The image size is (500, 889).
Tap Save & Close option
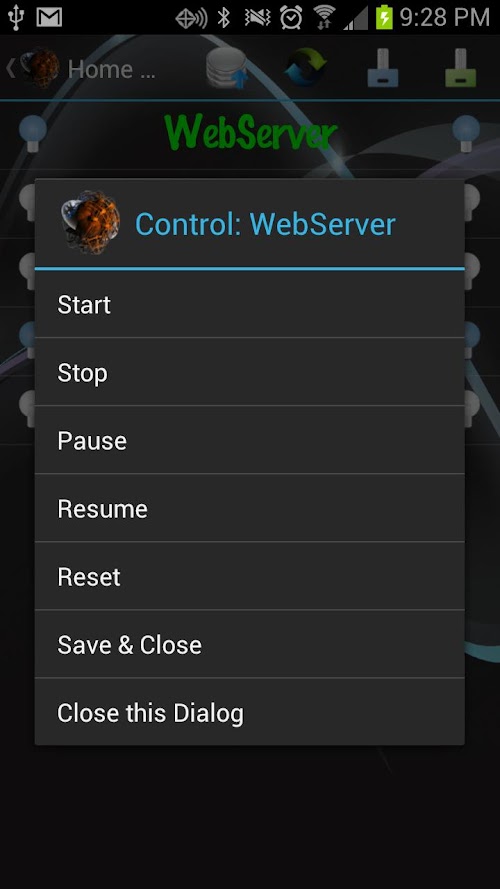(249, 644)
